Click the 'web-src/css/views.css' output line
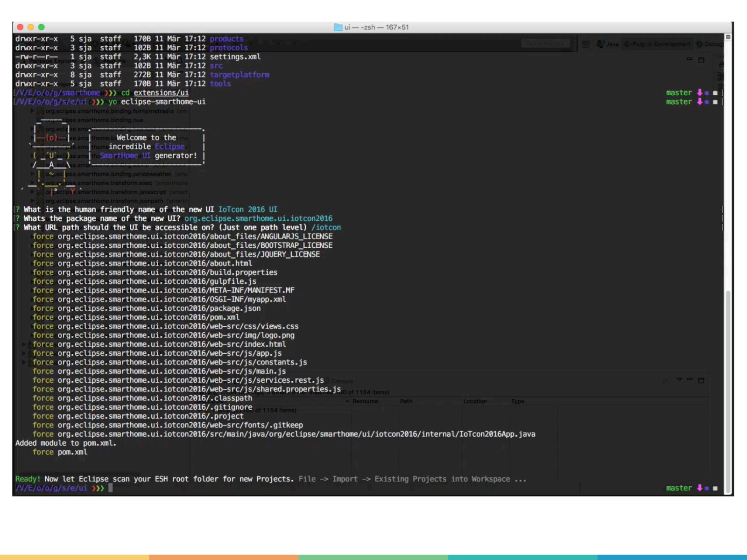This screenshot has height=560, width=747. (165, 326)
